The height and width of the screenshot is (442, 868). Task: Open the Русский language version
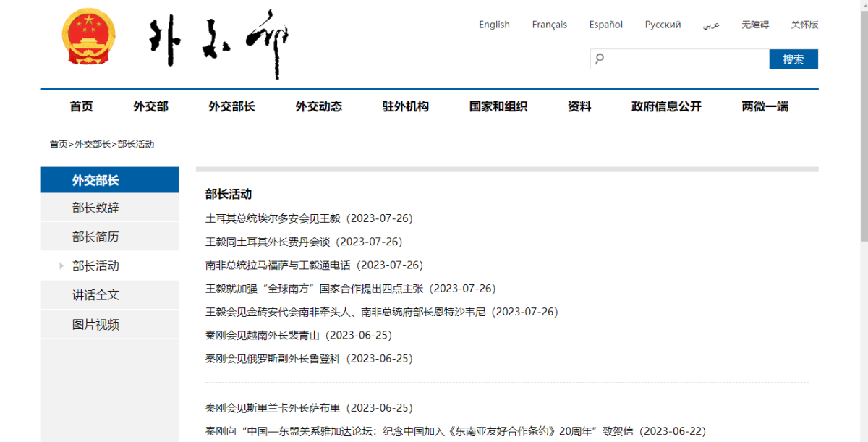click(x=663, y=25)
